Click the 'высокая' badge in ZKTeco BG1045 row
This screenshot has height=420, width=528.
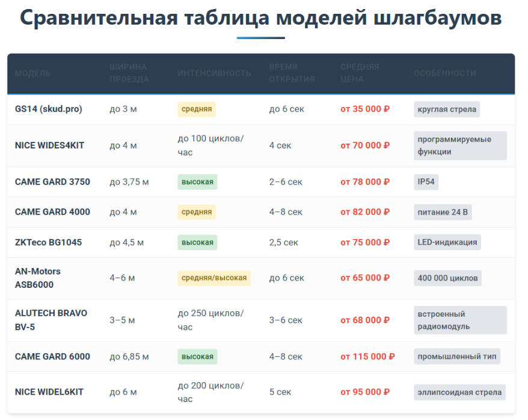(x=197, y=242)
